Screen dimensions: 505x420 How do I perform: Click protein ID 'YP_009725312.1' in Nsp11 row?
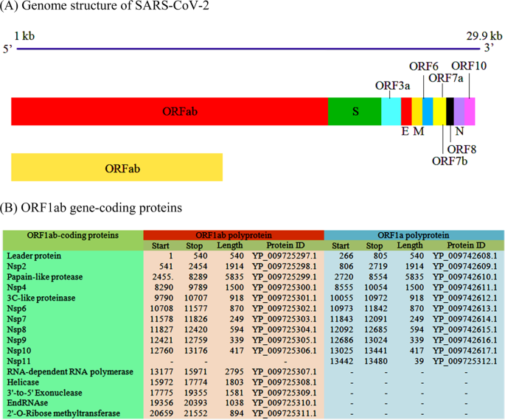465,362
